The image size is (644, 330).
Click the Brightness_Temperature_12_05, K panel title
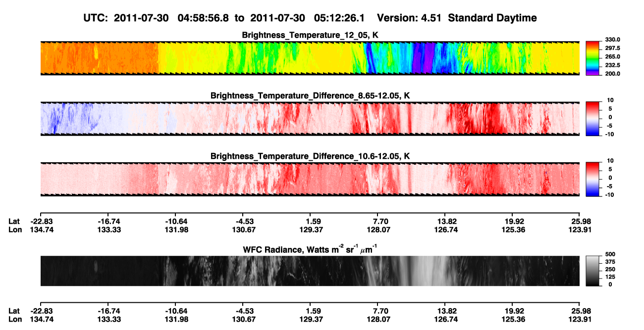[x=310, y=35]
